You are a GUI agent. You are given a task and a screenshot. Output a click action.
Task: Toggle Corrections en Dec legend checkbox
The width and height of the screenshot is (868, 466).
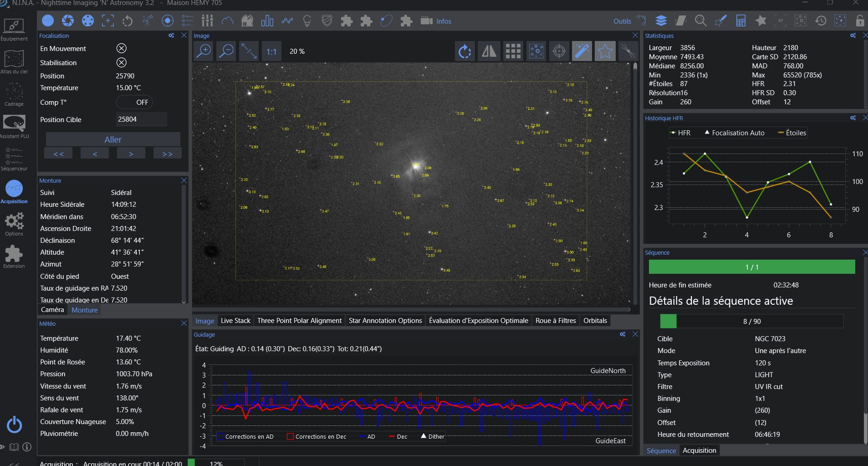[x=290, y=436]
